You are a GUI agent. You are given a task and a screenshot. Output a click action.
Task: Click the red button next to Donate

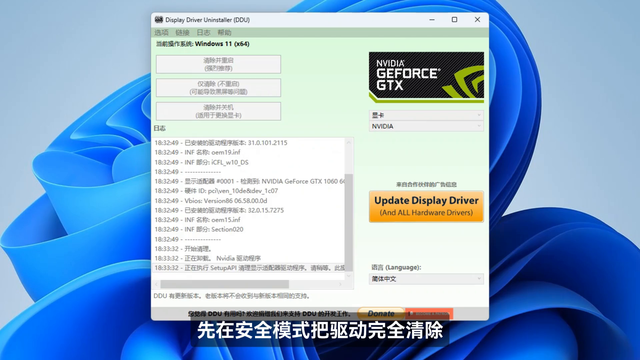click(x=429, y=313)
